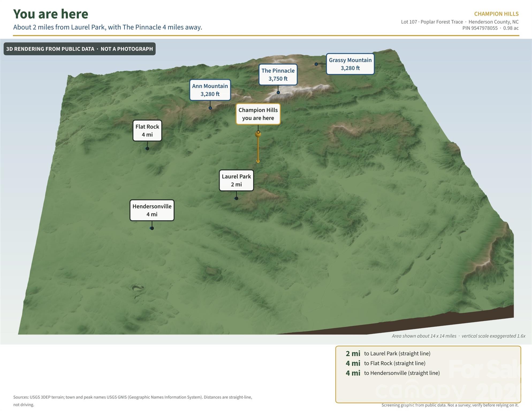Click the Screening graphic disclaimer text
The image size is (532, 411).
click(x=450, y=405)
